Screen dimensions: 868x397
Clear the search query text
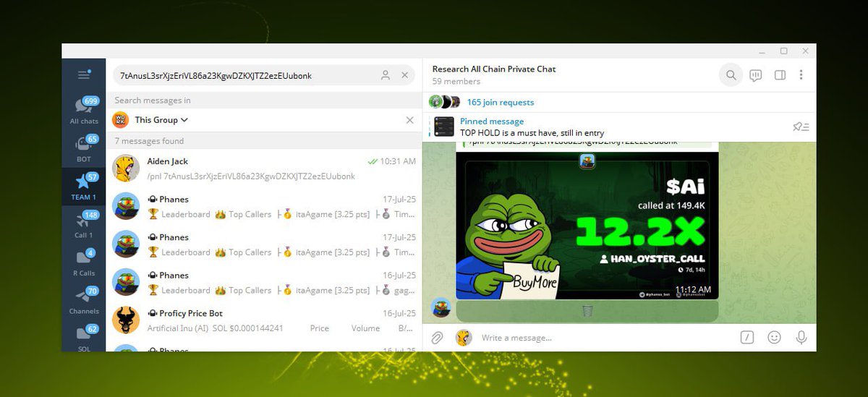(x=405, y=75)
